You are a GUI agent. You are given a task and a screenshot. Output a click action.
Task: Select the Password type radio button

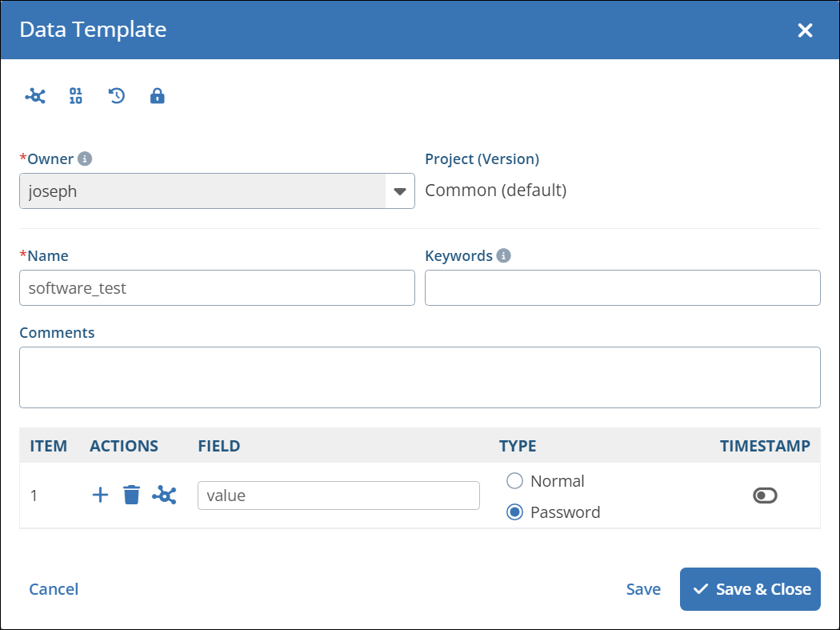515,512
